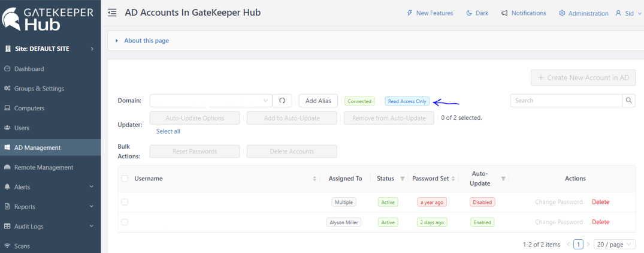Toggle the select-all checkbox in table header

[125, 178]
